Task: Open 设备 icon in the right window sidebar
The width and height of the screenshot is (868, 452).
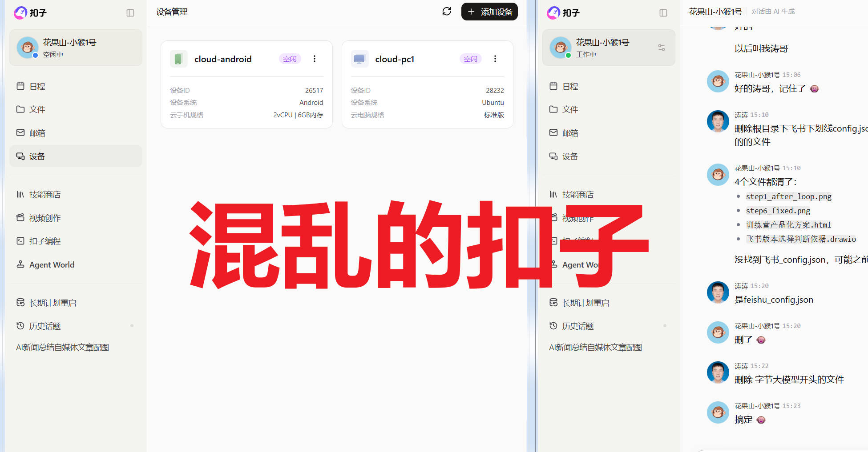Action: [553, 156]
